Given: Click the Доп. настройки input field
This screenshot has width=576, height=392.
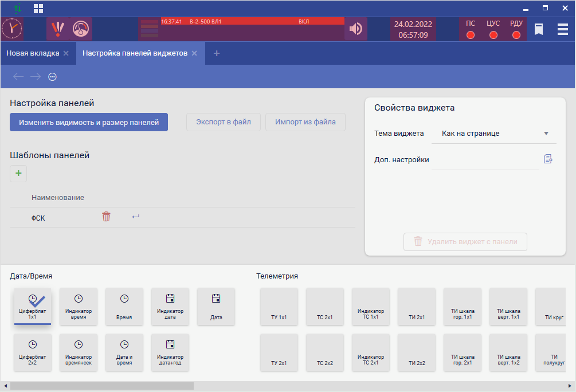Looking at the screenshot, I should (x=485, y=160).
